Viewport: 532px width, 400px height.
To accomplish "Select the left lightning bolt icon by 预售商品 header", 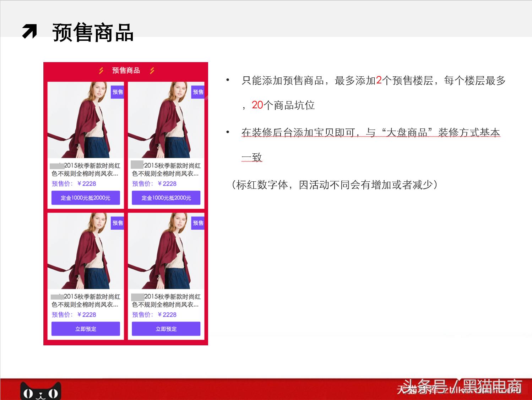I will pyautogui.click(x=101, y=70).
